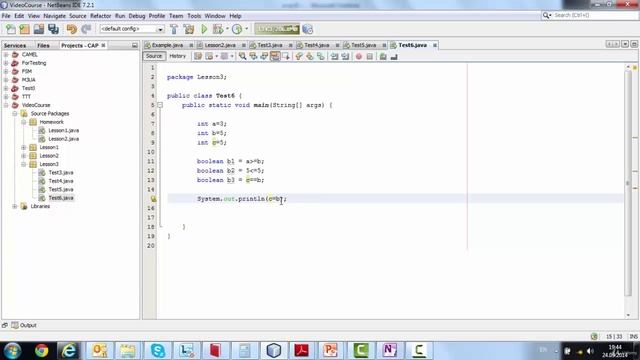Image resolution: width=640 pixels, height=360 pixels.
Task: Click the Shift Line Left icon
Action: click(x=334, y=56)
